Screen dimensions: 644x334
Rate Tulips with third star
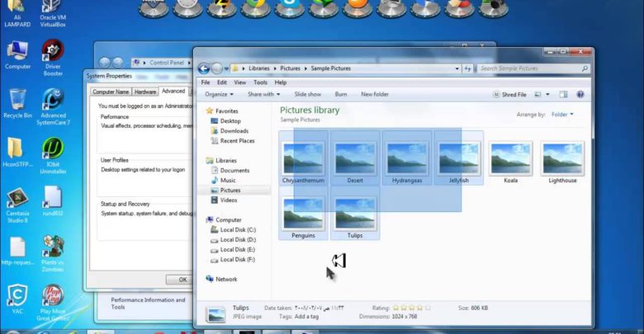412,308
